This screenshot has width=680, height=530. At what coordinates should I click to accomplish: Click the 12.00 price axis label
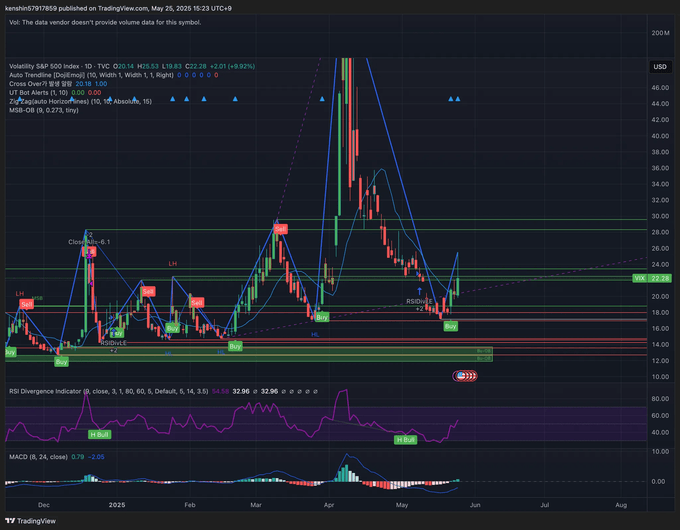point(660,361)
